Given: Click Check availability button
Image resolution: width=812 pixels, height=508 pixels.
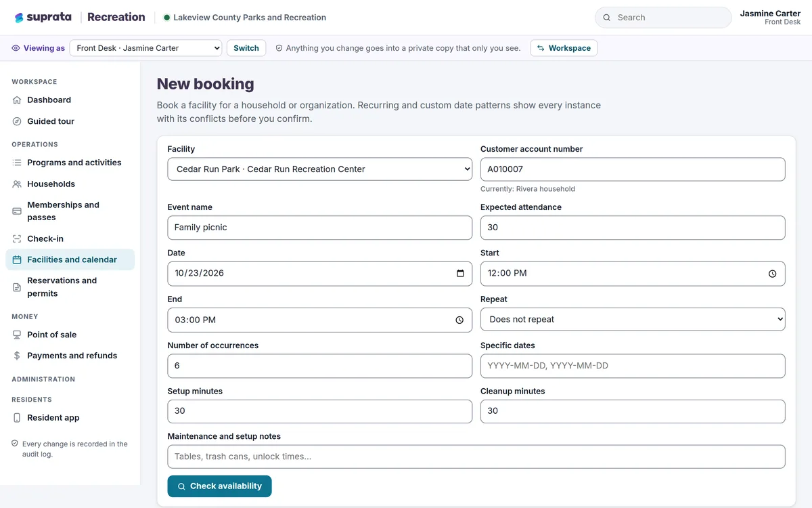Looking at the screenshot, I should tap(220, 486).
